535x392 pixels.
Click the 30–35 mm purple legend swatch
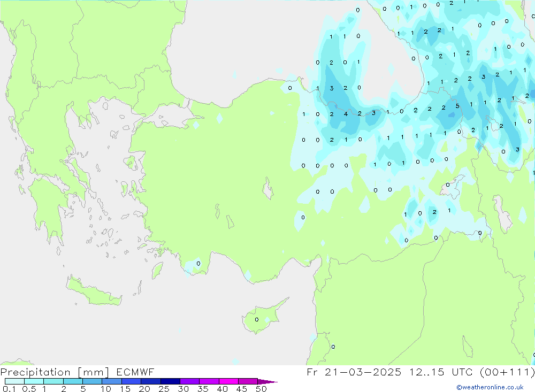pos(190,381)
